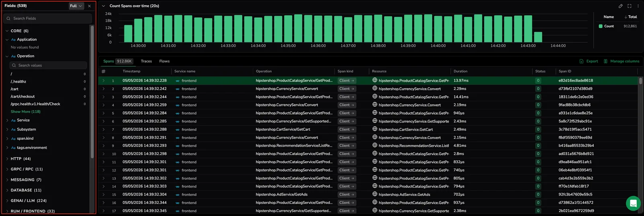Click the frontend service icon in row 2
This screenshot has height=216, width=644.
[x=178, y=89]
